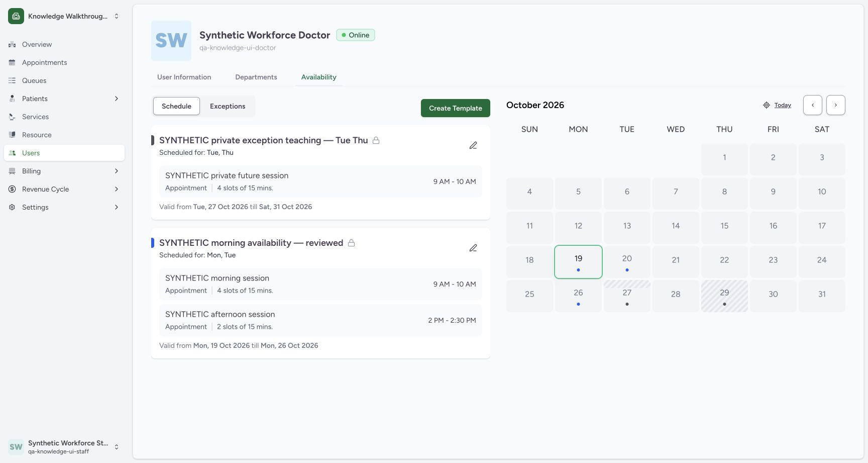Viewport: 868px width, 463px height.
Task: Expand the Patients submenu chevron
Action: [x=117, y=99]
